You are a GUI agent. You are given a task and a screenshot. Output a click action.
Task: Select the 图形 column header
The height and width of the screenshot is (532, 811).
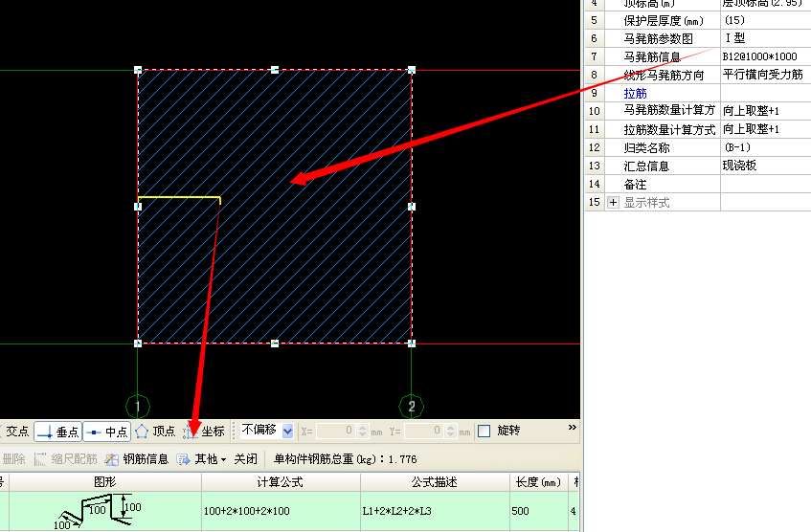105,482
